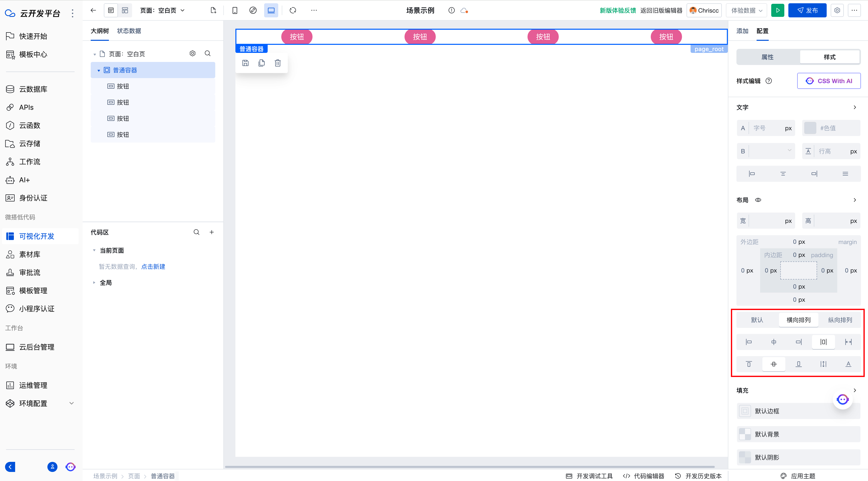This screenshot has width=868, height=481.
Task: Open 开发调试工具 in bottom bar
Action: [589, 476]
